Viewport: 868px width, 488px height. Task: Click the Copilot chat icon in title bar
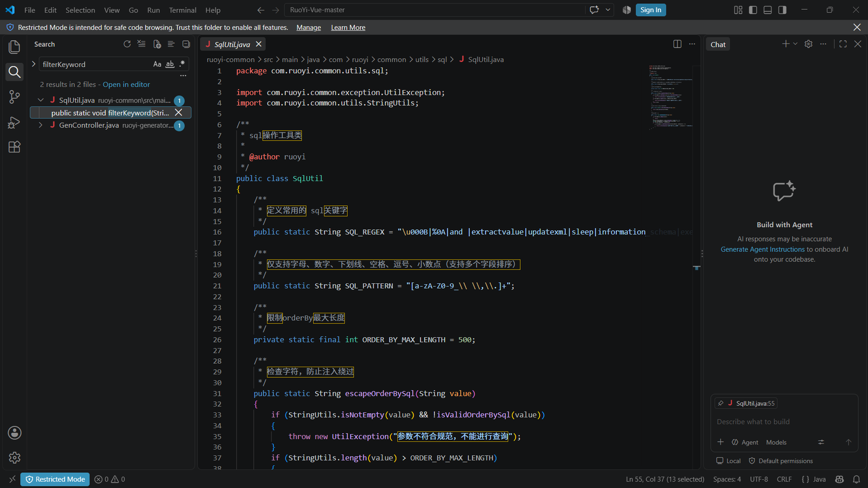[x=594, y=10]
